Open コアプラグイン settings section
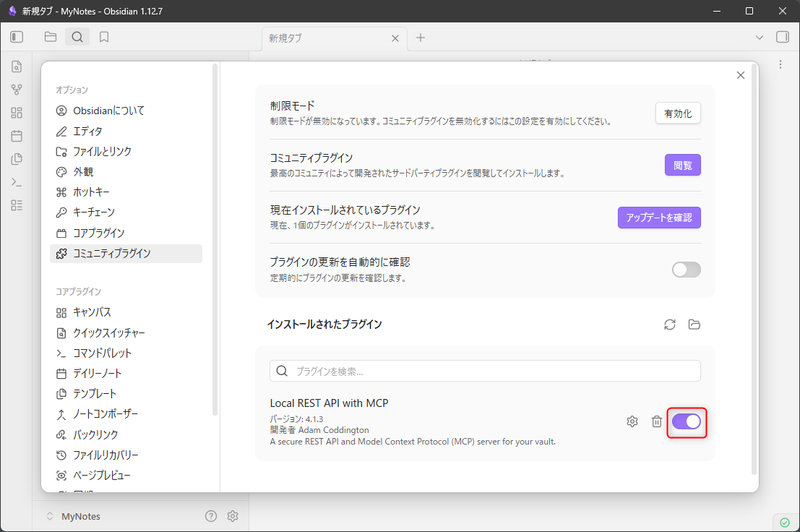This screenshot has height=532, width=800. pos(126,233)
